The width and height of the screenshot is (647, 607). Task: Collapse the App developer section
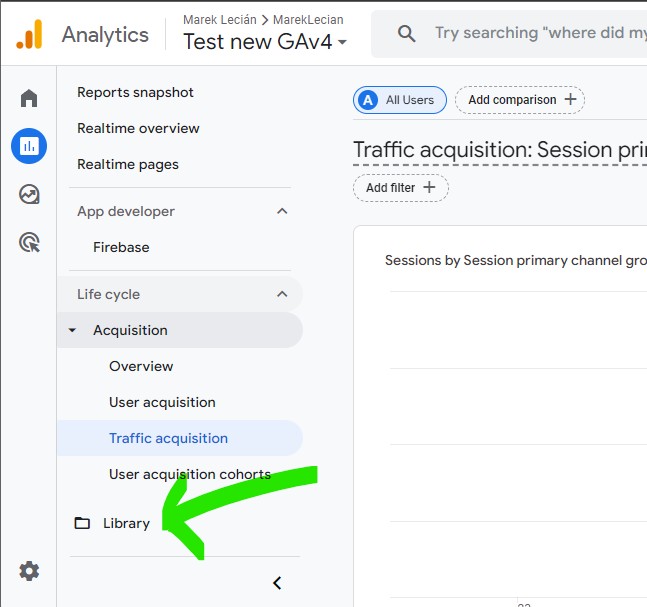point(282,211)
